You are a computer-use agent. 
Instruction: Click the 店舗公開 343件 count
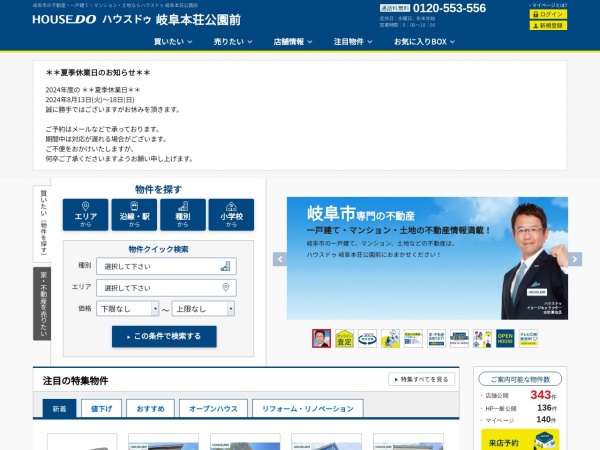pyautogui.click(x=518, y=395)
